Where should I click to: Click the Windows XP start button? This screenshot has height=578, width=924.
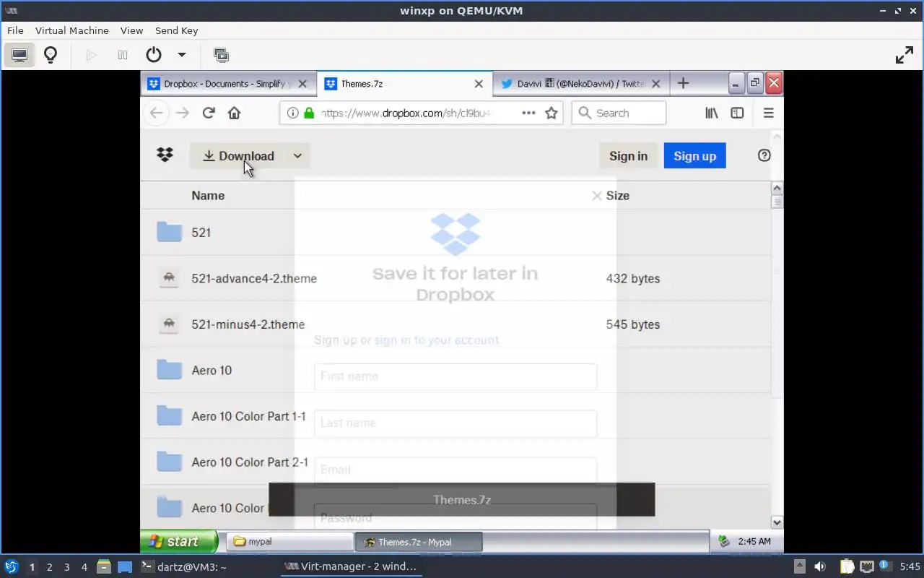[x=180, y=541]
